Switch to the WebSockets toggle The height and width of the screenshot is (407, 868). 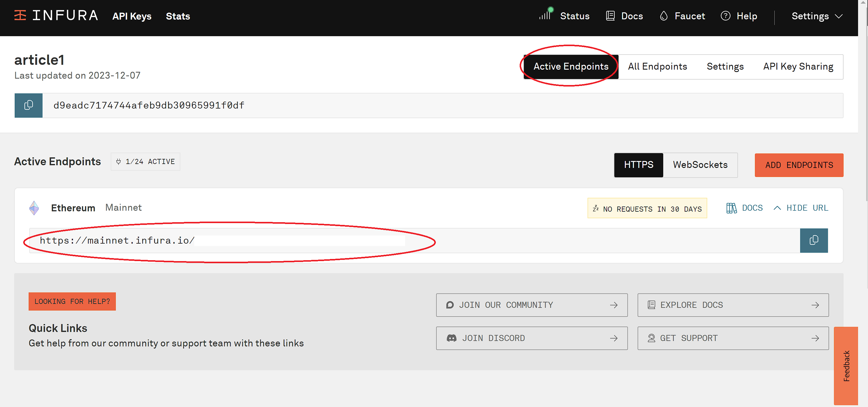pos(700,165)
